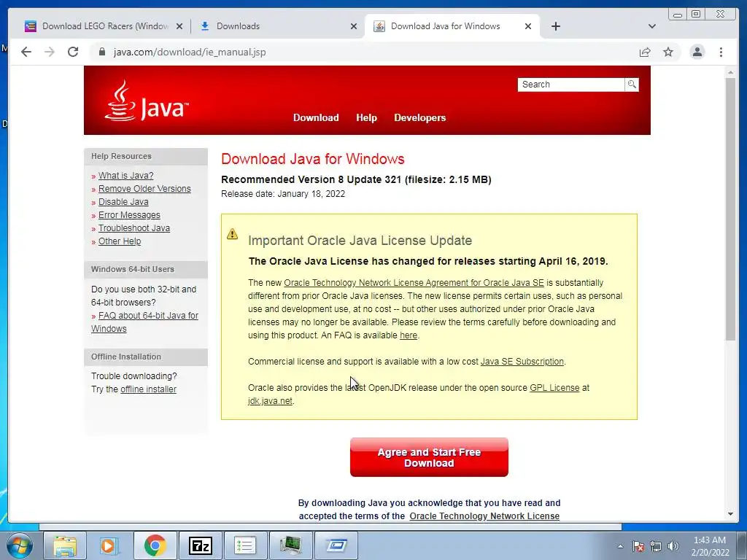Click the address bar URL

(x=190, y=52)
